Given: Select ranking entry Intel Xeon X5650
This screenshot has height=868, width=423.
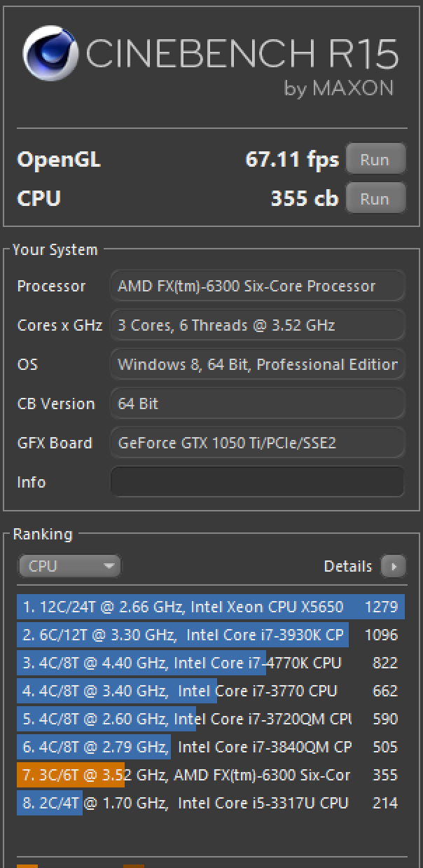Looking at the screenshot, I should [x=211, y=607].
